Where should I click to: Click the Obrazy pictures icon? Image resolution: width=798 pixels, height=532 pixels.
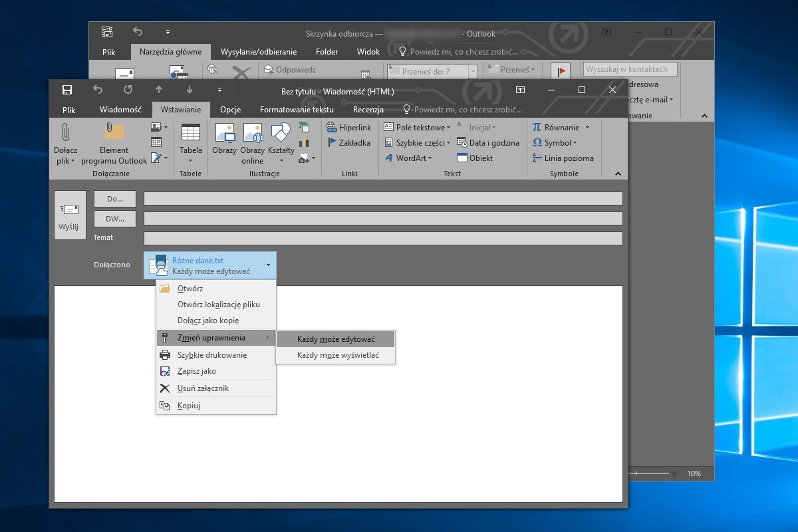[x=224, y=134]
